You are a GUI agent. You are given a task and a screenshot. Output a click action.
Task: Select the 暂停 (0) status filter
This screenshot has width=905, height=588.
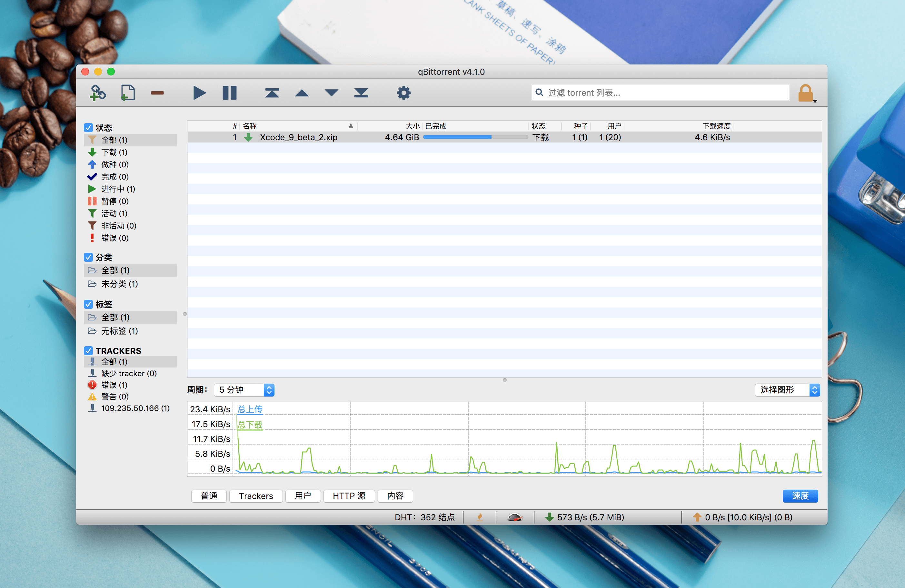pos(130,201)
